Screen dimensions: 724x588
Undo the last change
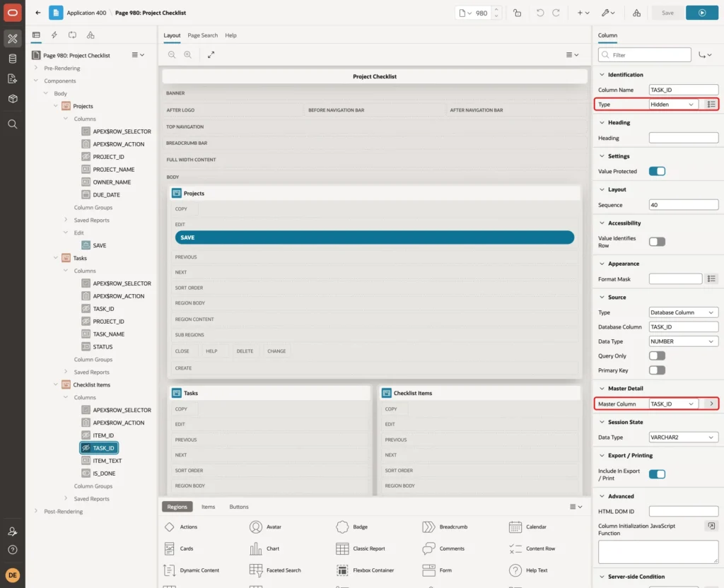539,13
